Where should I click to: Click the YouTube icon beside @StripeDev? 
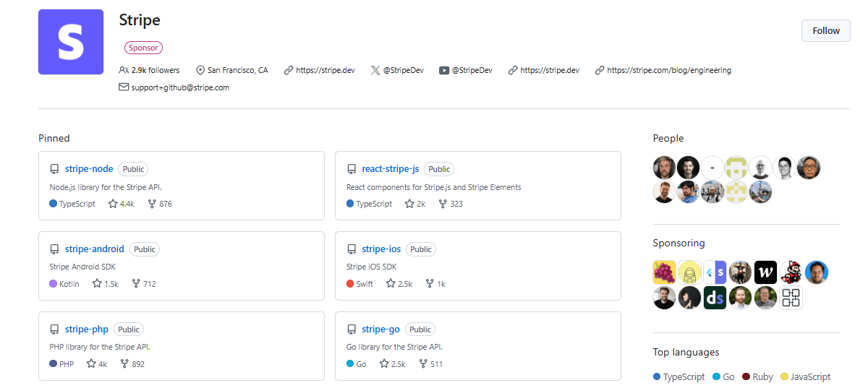(x=444, y=70)
